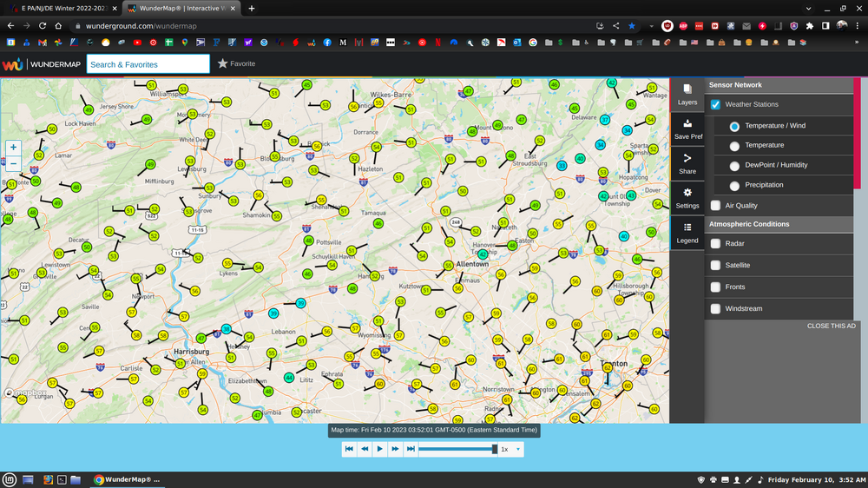The height and width of the screenshot is (488, 868).
Task: Click the Favorite star icon
Action: [x=223, y=63]
